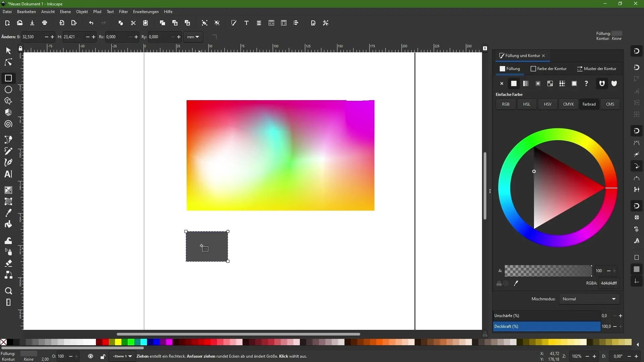The height and width of the screenshot is (362, 644).
Task: Increase the zoom percentage
Action: point(594,356)
